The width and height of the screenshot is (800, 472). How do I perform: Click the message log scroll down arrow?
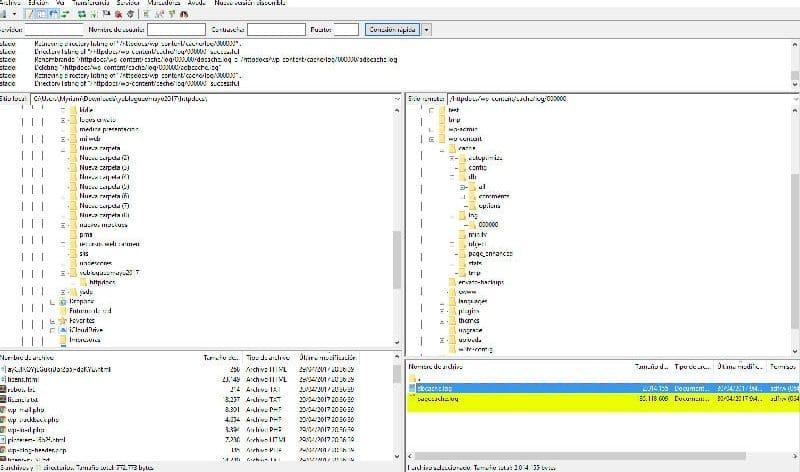coord(795,84)
